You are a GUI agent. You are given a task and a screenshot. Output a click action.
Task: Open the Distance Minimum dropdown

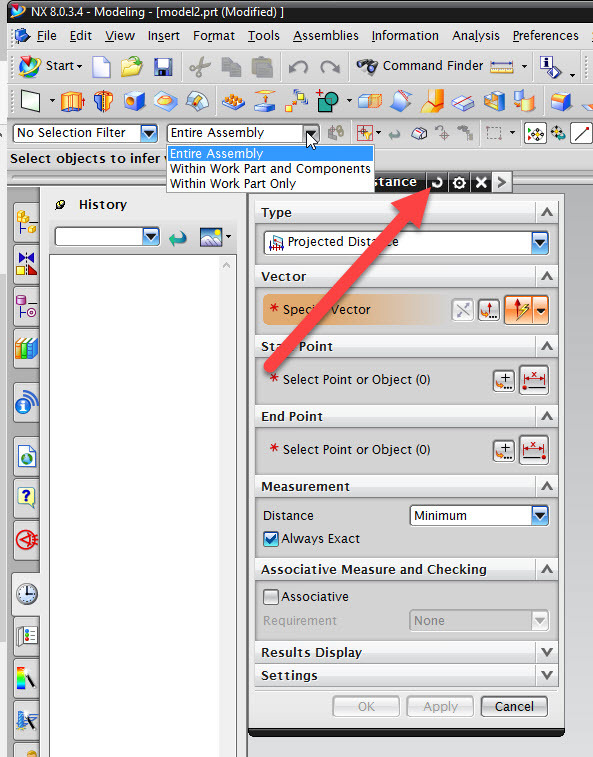pos(540,516)
